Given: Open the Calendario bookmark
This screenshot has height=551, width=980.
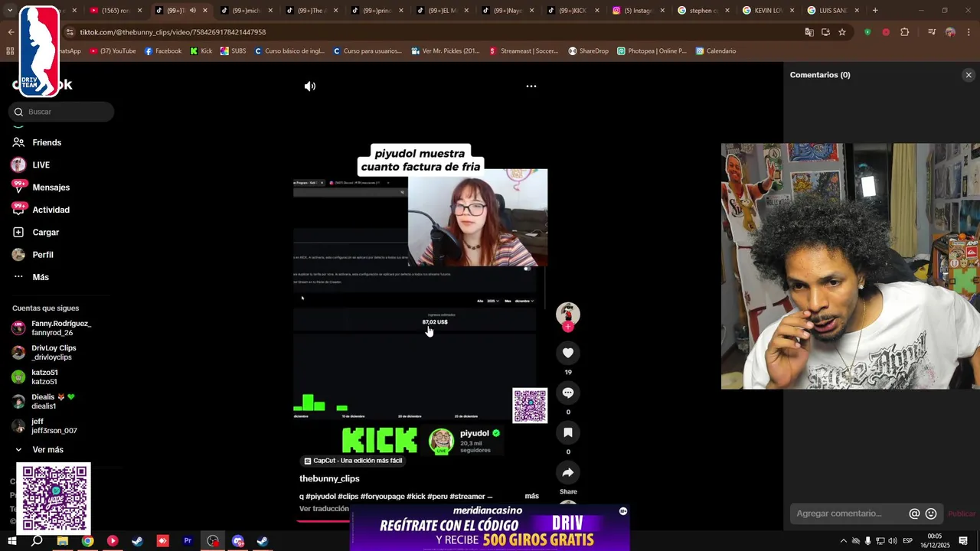Looking at the screenshot, I should [x=716, y=51].
